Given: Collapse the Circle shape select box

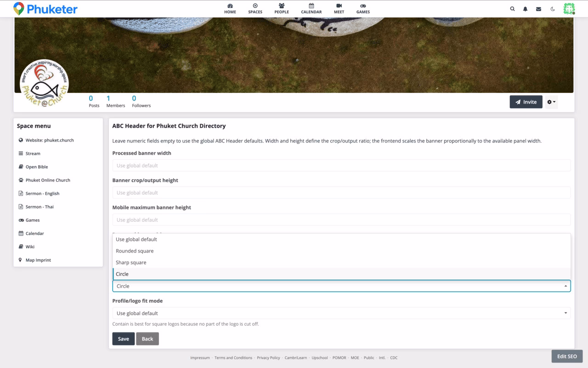Looking at the screenshot, I should (x=341, y=286).
